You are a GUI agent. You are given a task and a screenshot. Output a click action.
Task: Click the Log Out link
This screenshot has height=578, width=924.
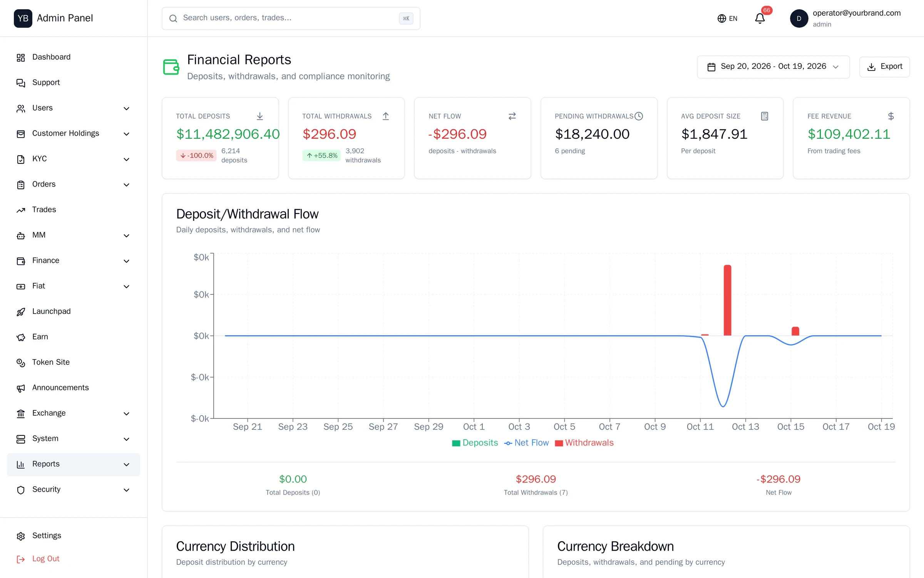pos(38,559)
